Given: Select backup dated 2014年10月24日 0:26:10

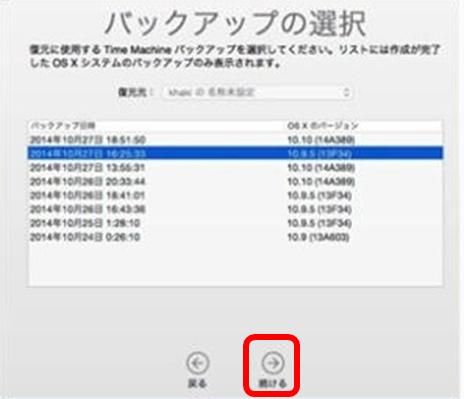Looking at the screenshot, I should 236,237.
